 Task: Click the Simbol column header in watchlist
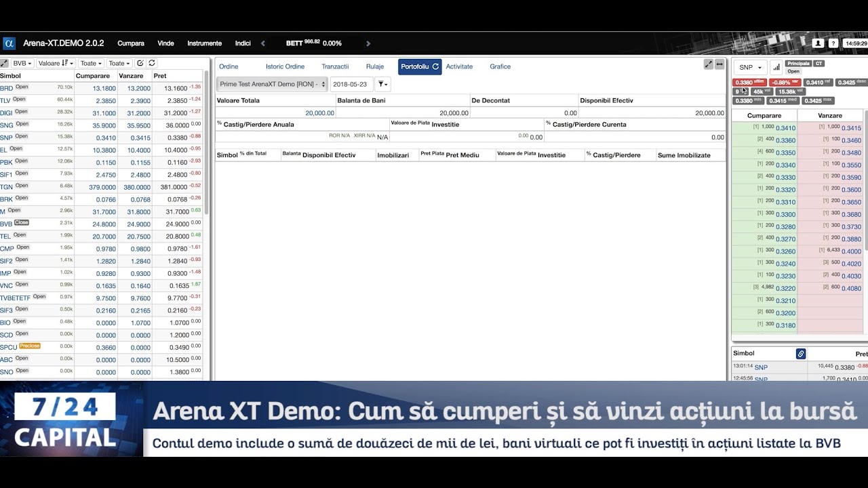[10, 76]
